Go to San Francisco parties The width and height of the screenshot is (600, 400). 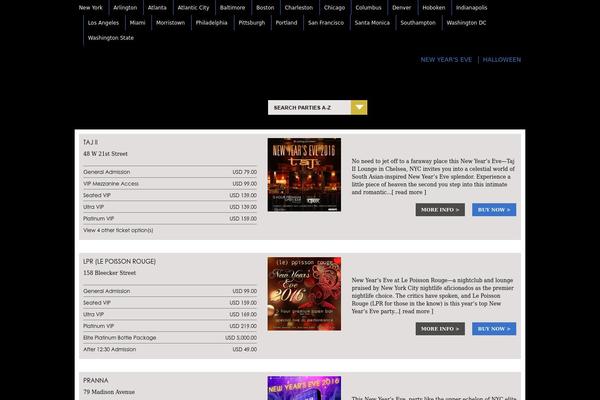pos(326,23)
